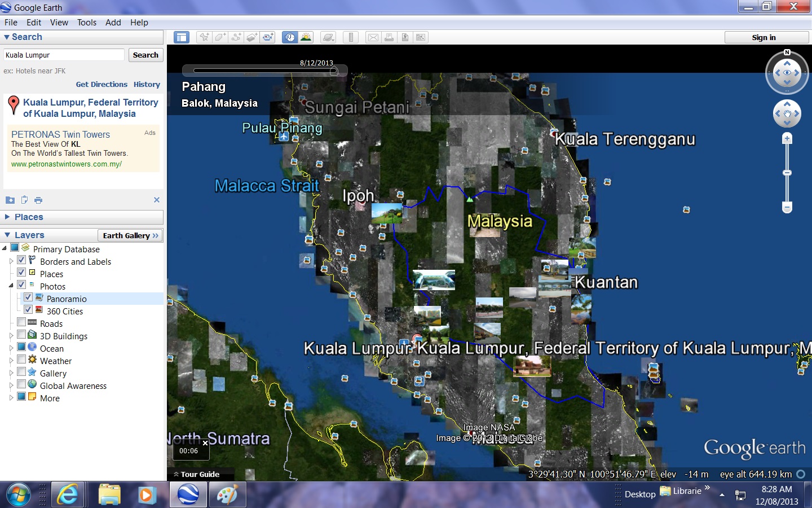Click the email envelope toolbar icon
812x508 pixels.
tap(373, 37)
